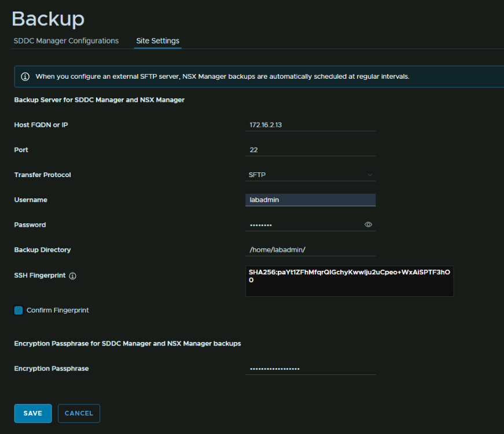This screenshot has width=504, height=434.
Task: Click the Encryption Passphrase field
Action: [310, 369]
